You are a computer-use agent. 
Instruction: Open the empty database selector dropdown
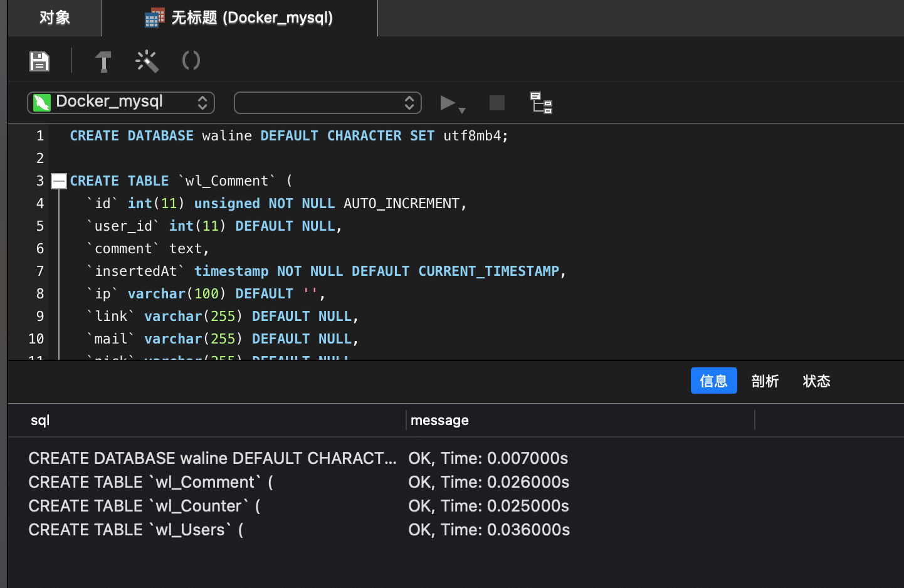(328, 103)
